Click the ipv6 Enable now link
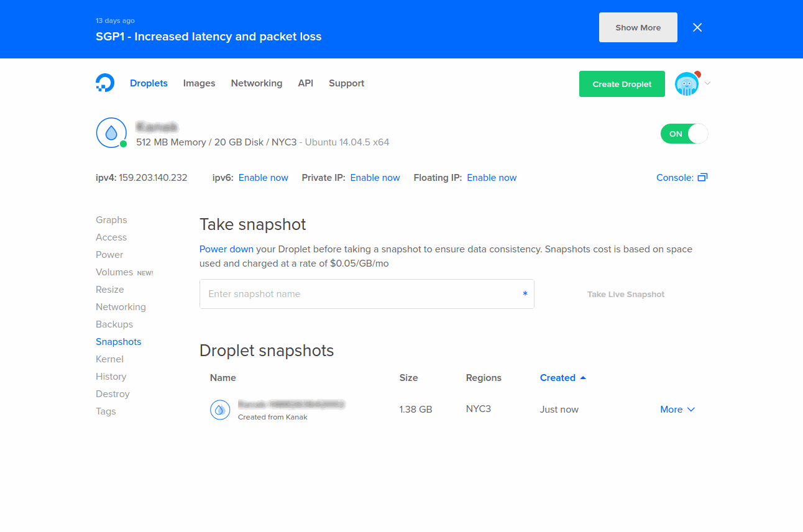Viewport: 803px width, 532px height. 264,178
